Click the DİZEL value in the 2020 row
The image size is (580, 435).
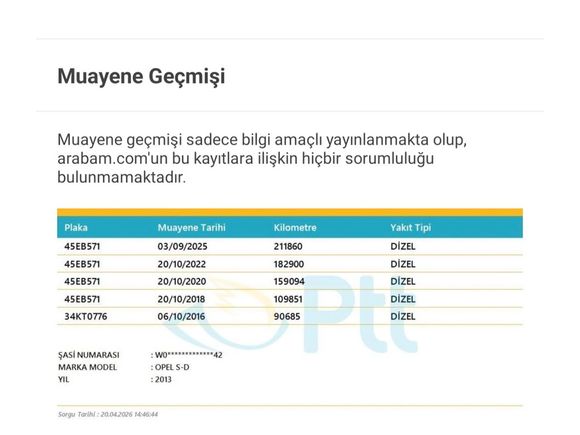click(x=402, y=281)
